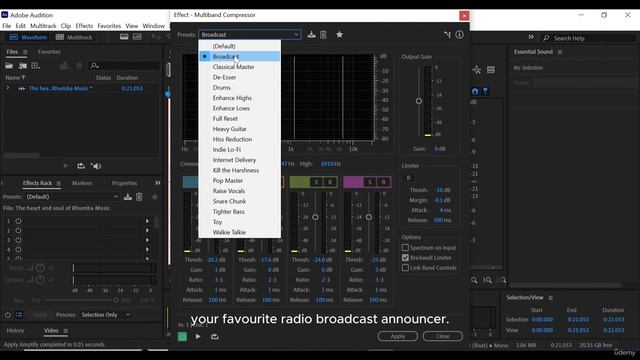Viewport: 640px width, 360px height.
Task: Open the Process Selection Only dropdown
Action: (x=105, y=315)
